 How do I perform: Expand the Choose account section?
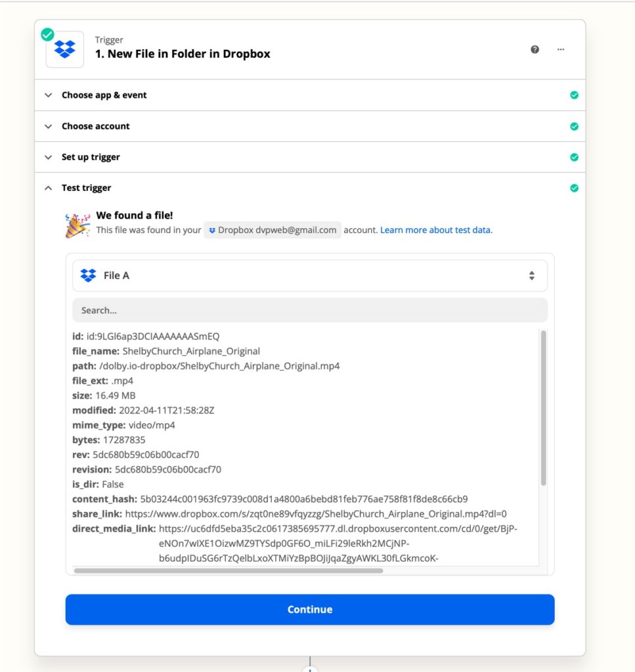(309, 127)
